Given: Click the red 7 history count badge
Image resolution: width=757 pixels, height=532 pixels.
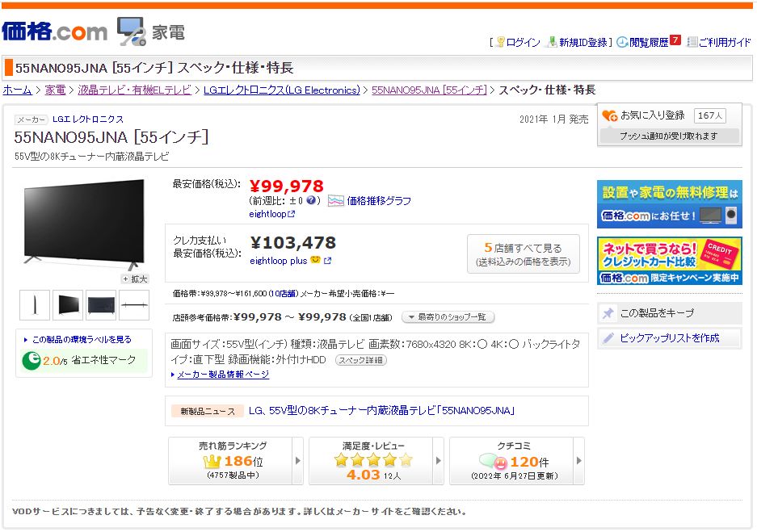Looking at the screenshot, I should [x=675, y=40].
